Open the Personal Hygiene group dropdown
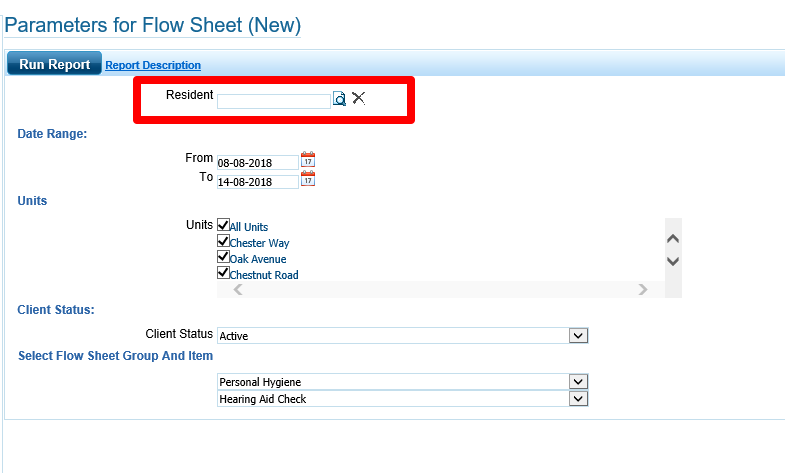The height and width of the screenshot is (473, 785). click(578, 382)
